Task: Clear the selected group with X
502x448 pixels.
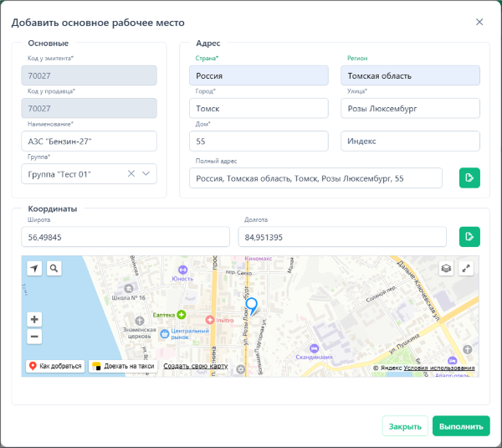Action: click(x=131, y=173)
